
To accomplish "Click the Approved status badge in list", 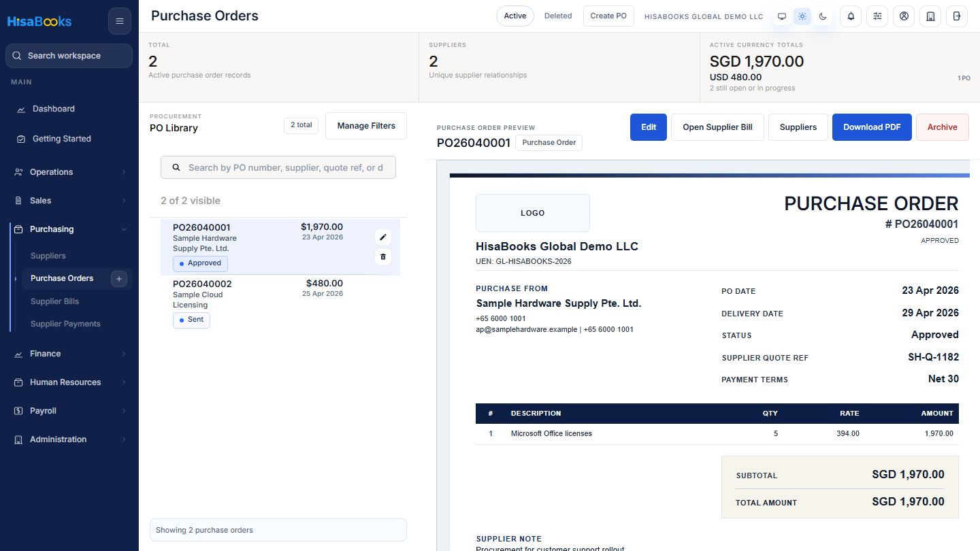I will tap(200, 263).
